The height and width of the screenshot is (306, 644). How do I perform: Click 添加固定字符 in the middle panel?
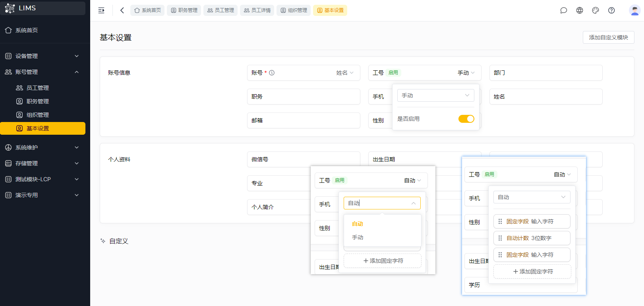383,261
